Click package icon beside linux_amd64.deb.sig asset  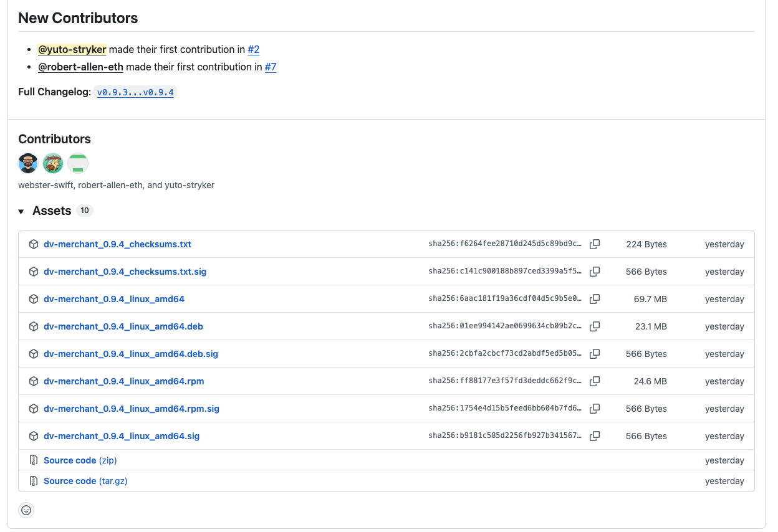pos(34,354)
